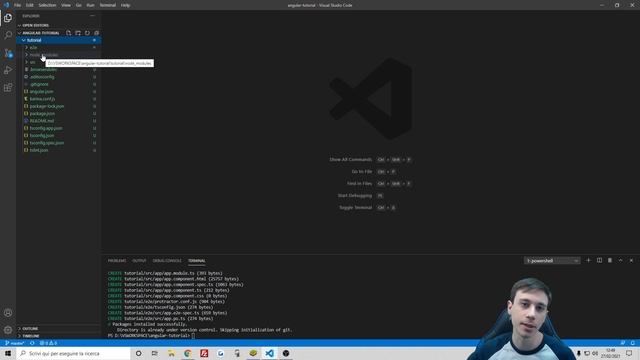Open angular.json in the explorer
The image size is (640, 360).
point(59,92)
